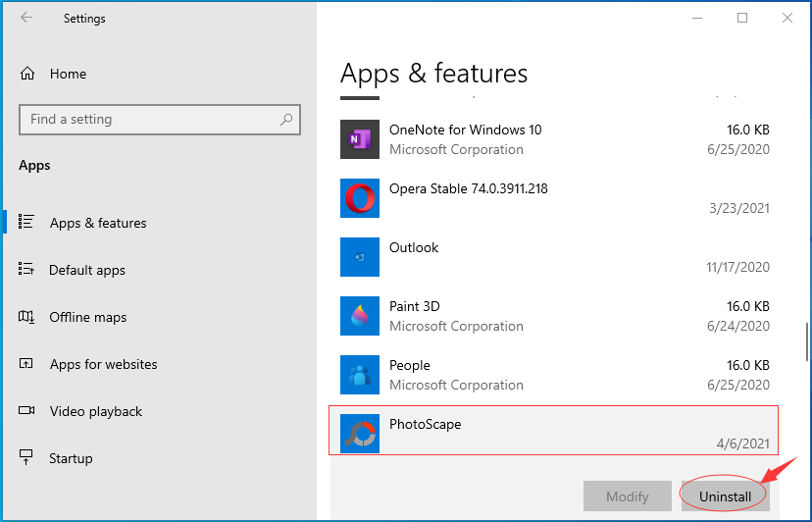This screenshot has height=522, width=812.
Task: Select the PhotoScape app name
Action: 426,425
